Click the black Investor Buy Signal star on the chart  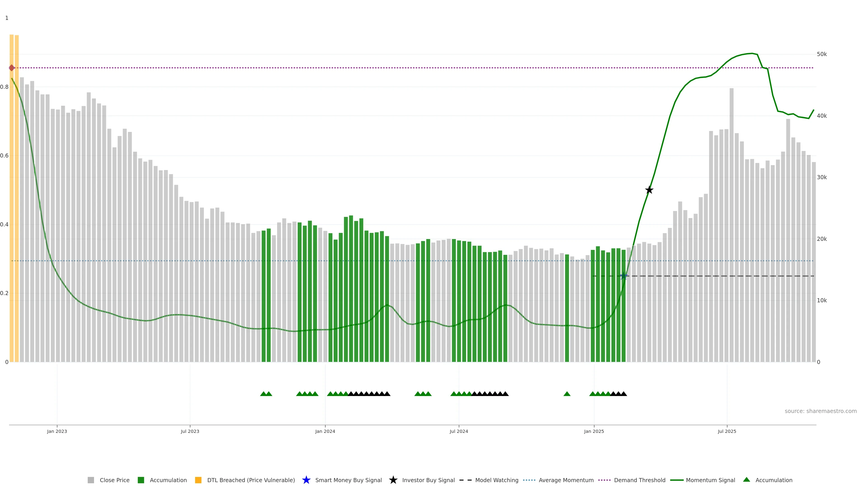coord(649,190)
